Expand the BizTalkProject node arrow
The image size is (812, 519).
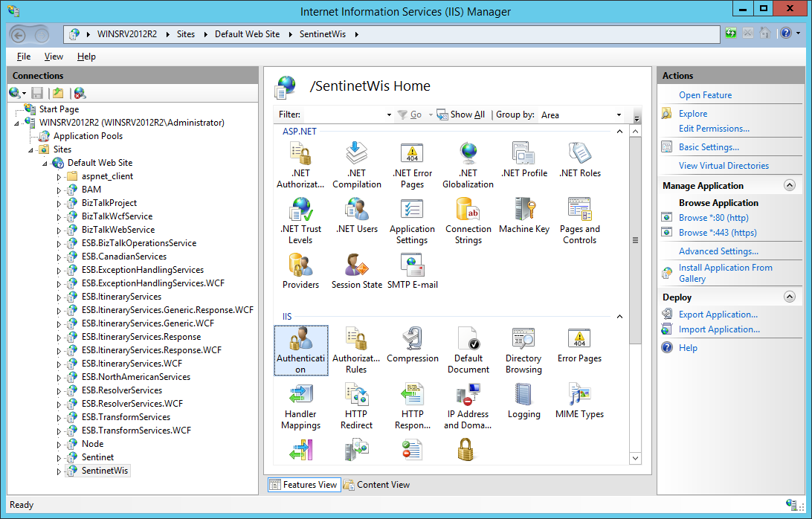59,204
